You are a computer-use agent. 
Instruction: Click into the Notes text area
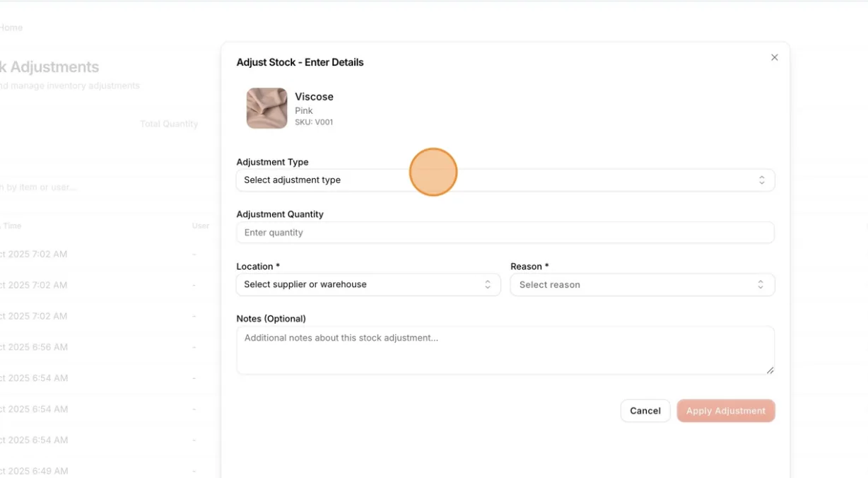click(x=505, y=350)
